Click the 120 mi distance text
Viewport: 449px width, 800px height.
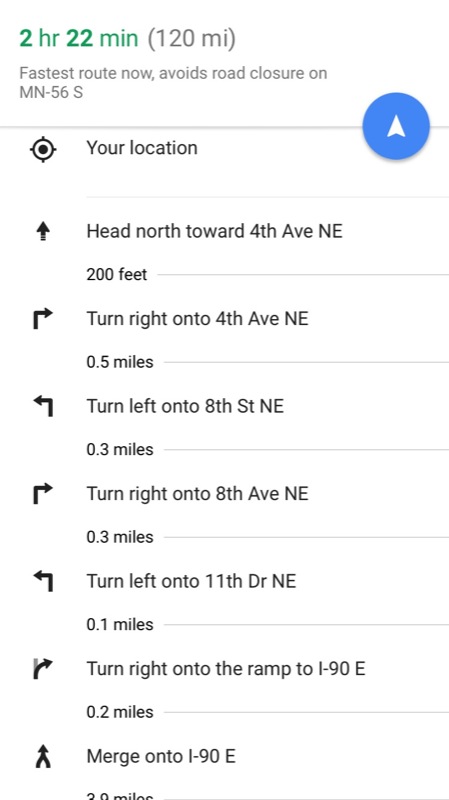click(192, 39)
